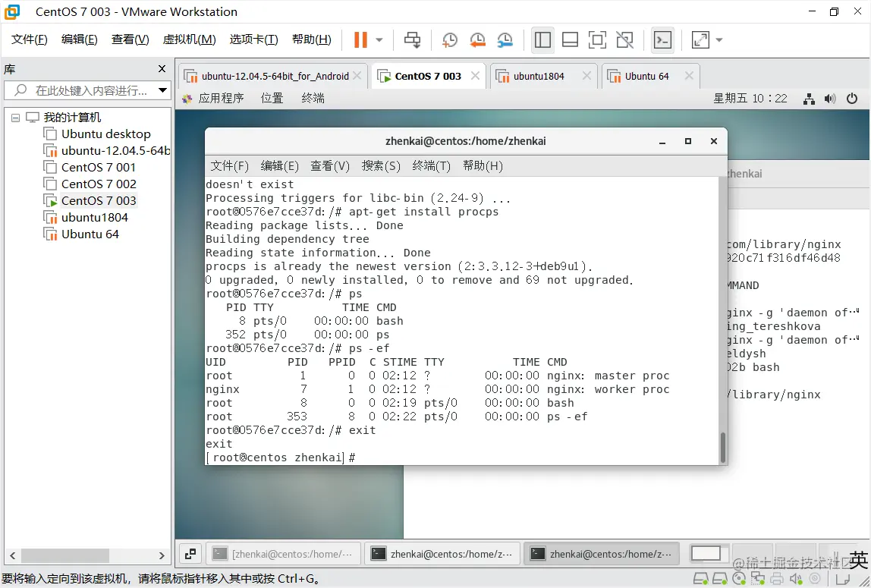Click the network adapter status icon
The image size is (871, 588).
(758, 579)
